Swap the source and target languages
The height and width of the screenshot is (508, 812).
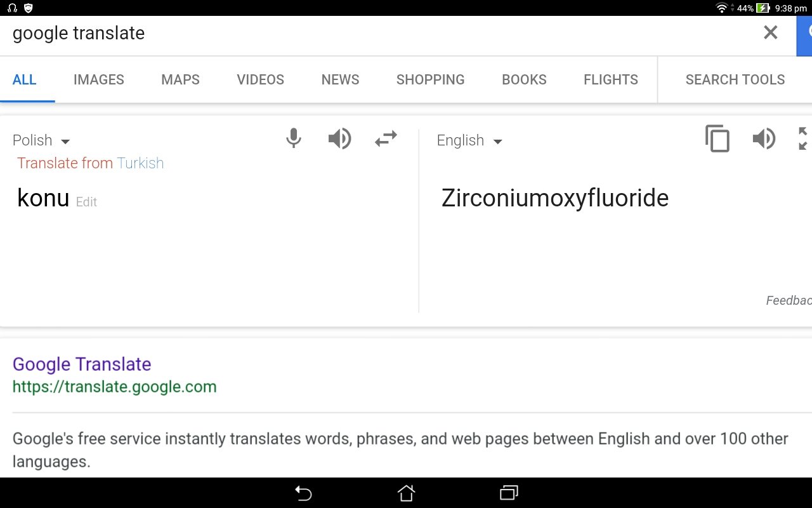click(x=386, y=138)
